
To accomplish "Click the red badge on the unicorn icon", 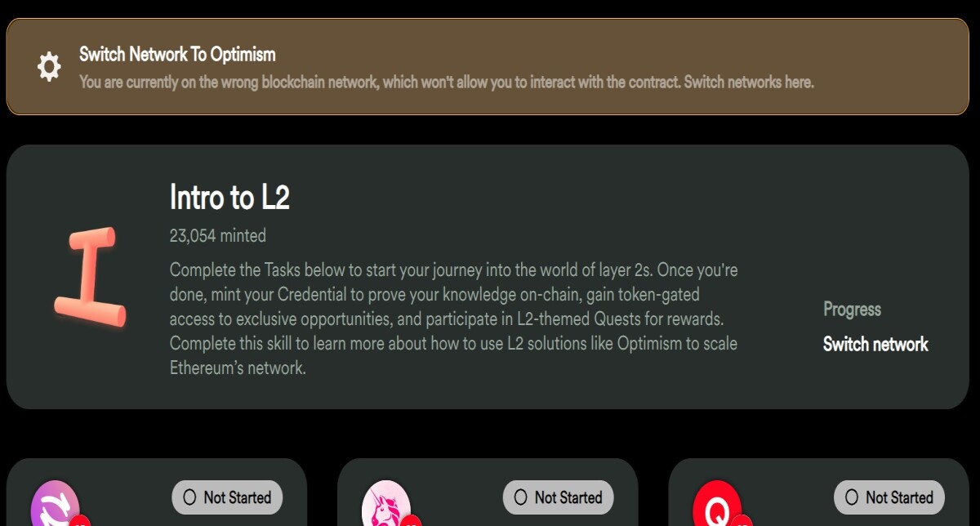I will pos(412,521).
